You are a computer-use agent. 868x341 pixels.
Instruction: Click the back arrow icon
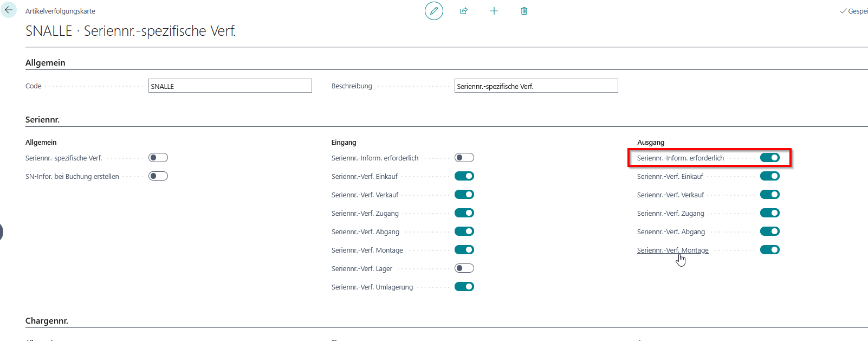coord(9,10)
